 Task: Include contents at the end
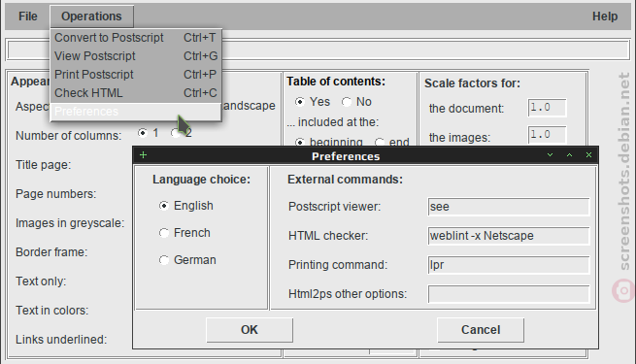(x=380, y=143)
